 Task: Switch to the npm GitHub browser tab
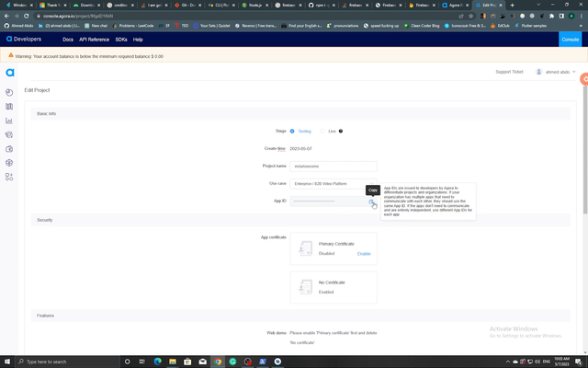(322, 6)
